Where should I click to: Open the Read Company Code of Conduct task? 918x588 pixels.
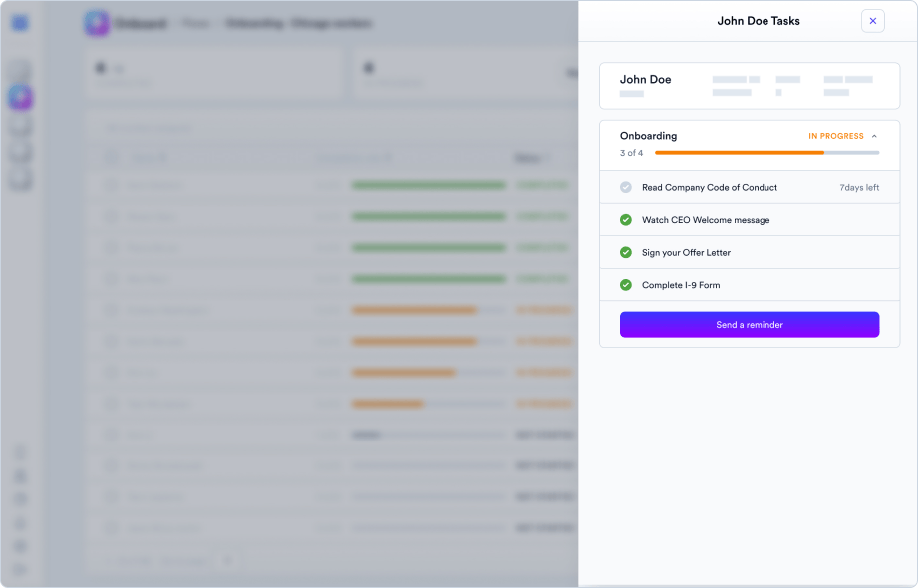[709, 187]
